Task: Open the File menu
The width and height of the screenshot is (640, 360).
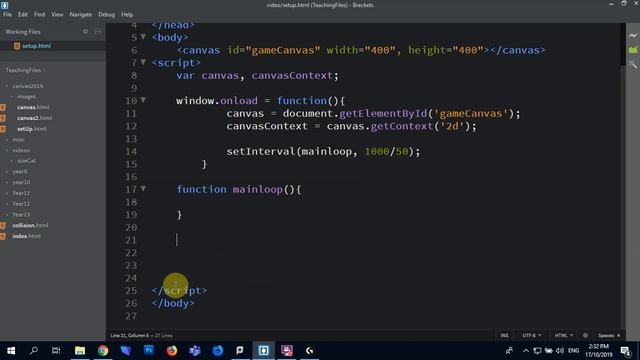Action: click(7, 14)
